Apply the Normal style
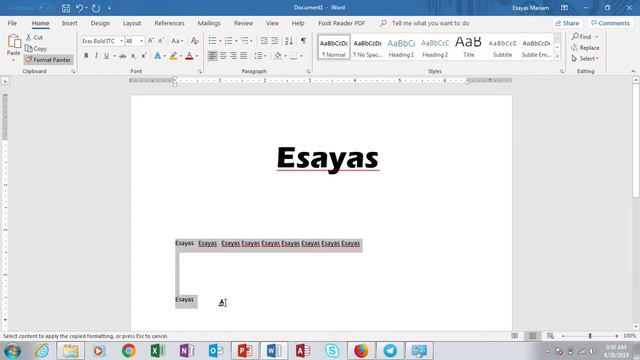This screenshot has height=360, width=640. 334,48
